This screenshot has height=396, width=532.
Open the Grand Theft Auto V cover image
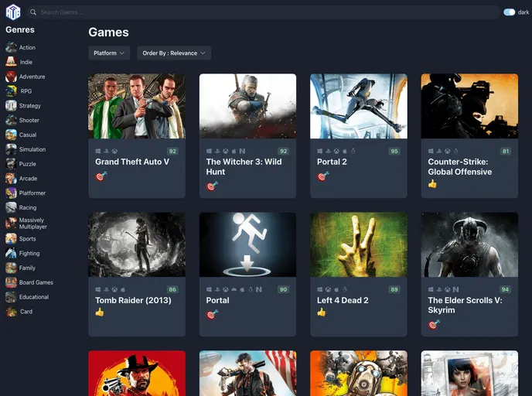click(137, 106)
